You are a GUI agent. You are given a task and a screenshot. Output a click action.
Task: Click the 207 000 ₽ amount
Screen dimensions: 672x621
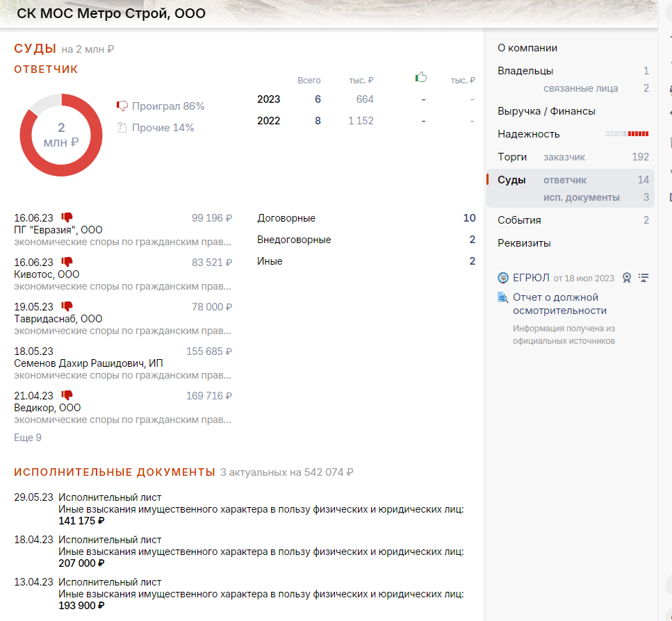tap(81, 563)
